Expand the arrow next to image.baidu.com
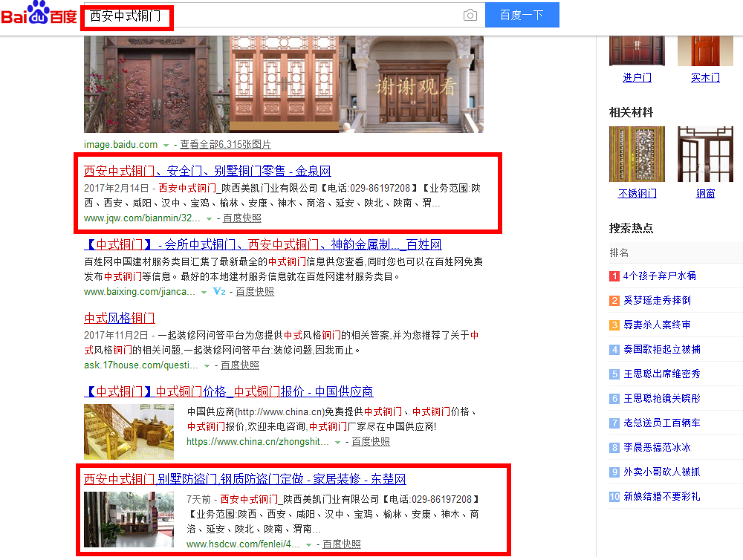This screenshot has height=560, width=743. tap(166, 145)
